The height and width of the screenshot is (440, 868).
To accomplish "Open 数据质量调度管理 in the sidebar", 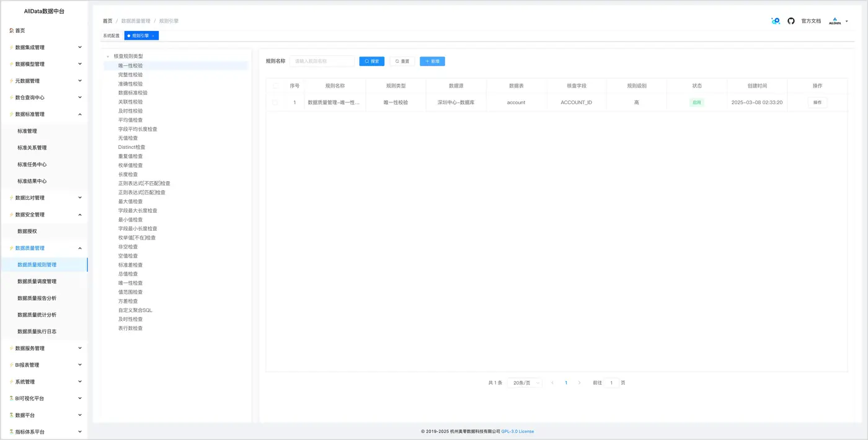I will (37, 282).
